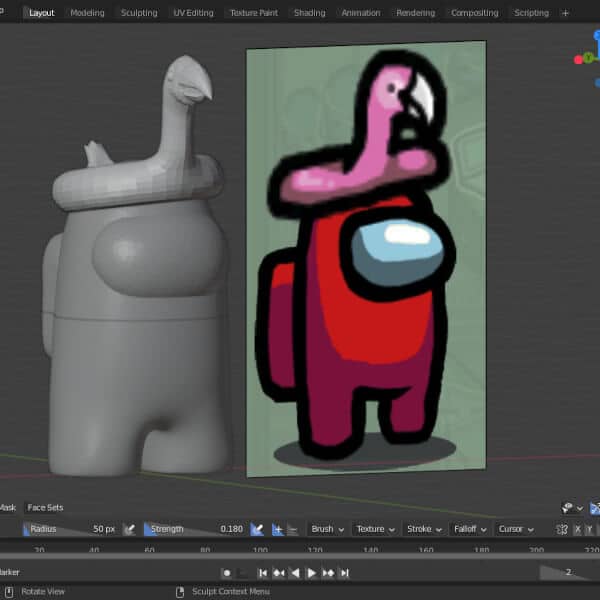
Task: Set brush direction to Subtract
Action: 292,530
